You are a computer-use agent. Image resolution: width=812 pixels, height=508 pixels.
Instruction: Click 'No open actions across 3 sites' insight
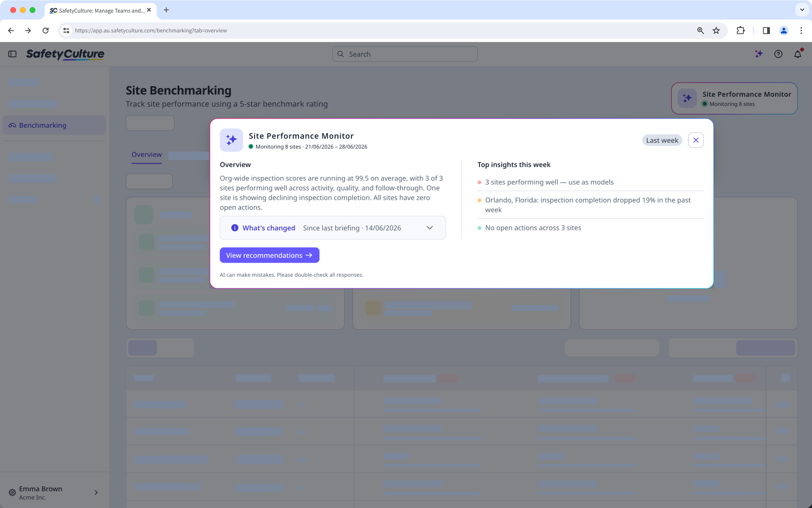tap(533, 228)
